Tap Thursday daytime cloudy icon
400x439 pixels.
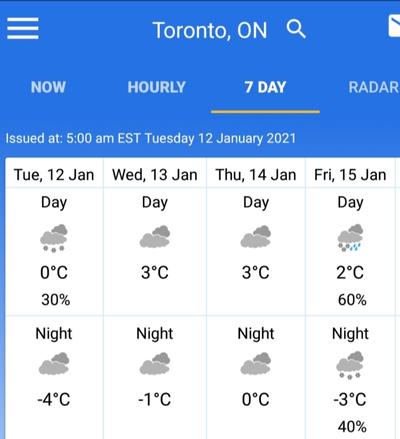point(256,237)
